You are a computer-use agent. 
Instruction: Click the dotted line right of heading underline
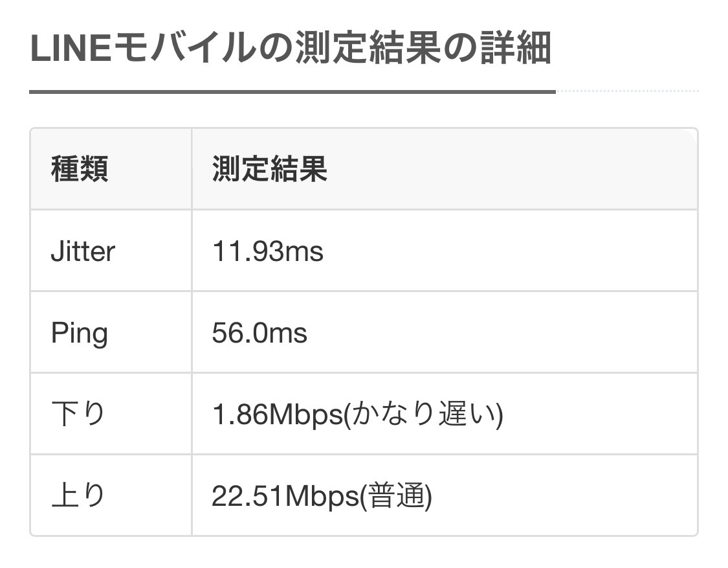(x=627, y=91)
